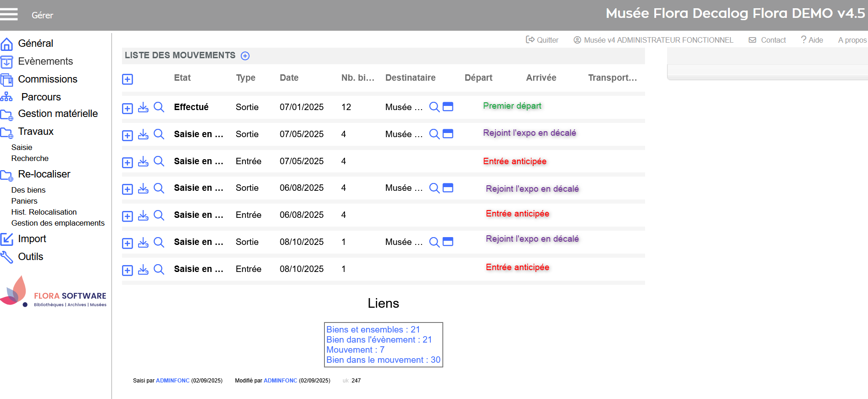This screenshot has width=868, height=399.
Task: Select Hist. Relocalisation in sidebar
Action: point(44,212)
